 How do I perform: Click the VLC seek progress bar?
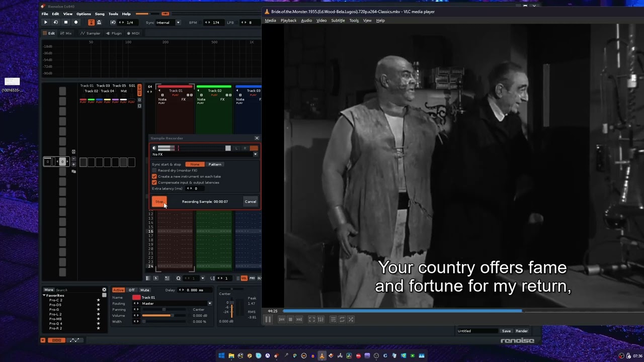(403, 311)
